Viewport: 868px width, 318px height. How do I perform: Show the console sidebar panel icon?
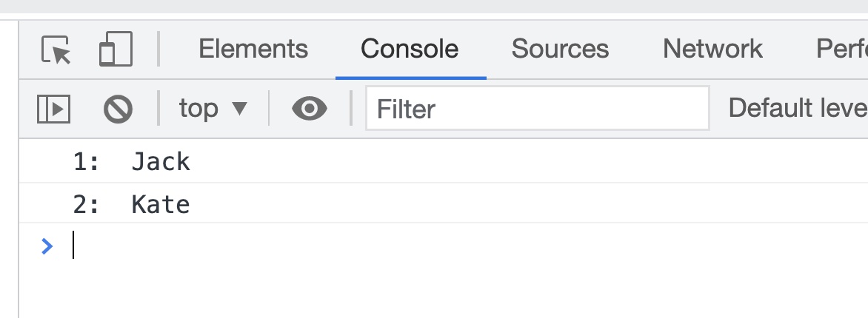[53, 109]
